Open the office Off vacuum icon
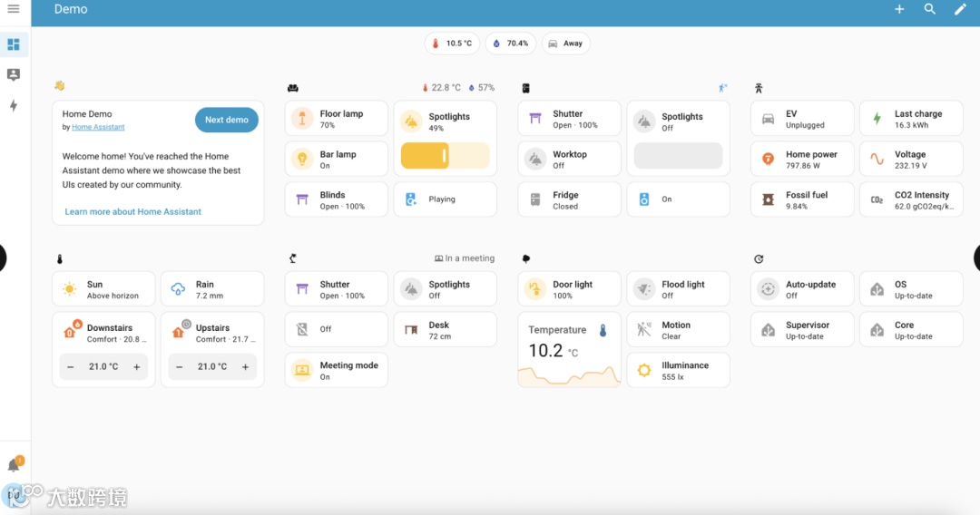This screenshot has width=980, height=515. tap(302, 330)
